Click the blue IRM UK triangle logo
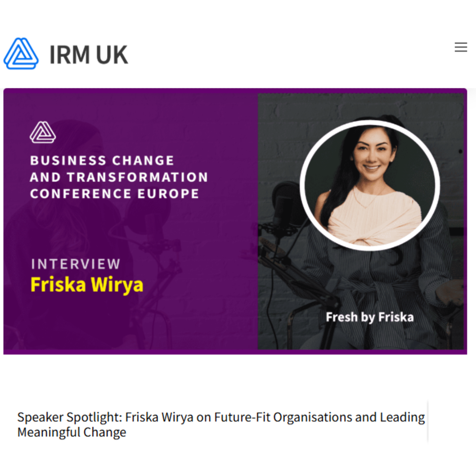Viewport: 476px width, 476px height. [x=21, y=54]
